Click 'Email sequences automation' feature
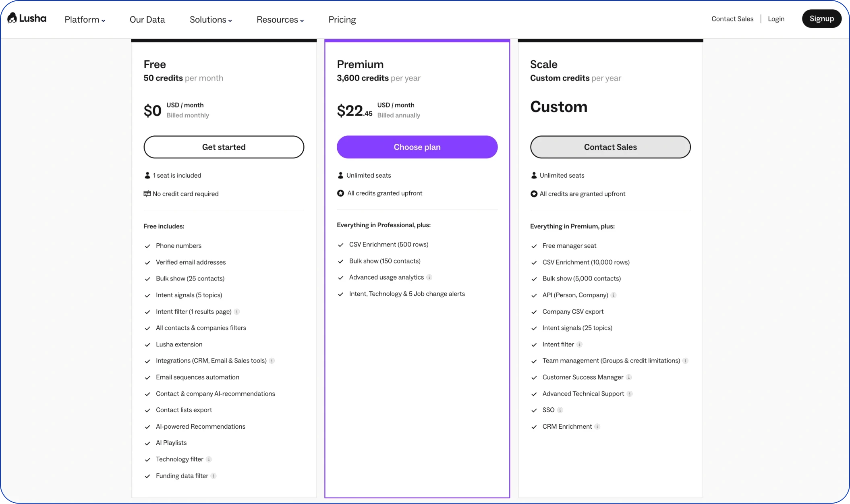This screenshot has height=504, width=850. pyautogui.click(x=197, y=377)
